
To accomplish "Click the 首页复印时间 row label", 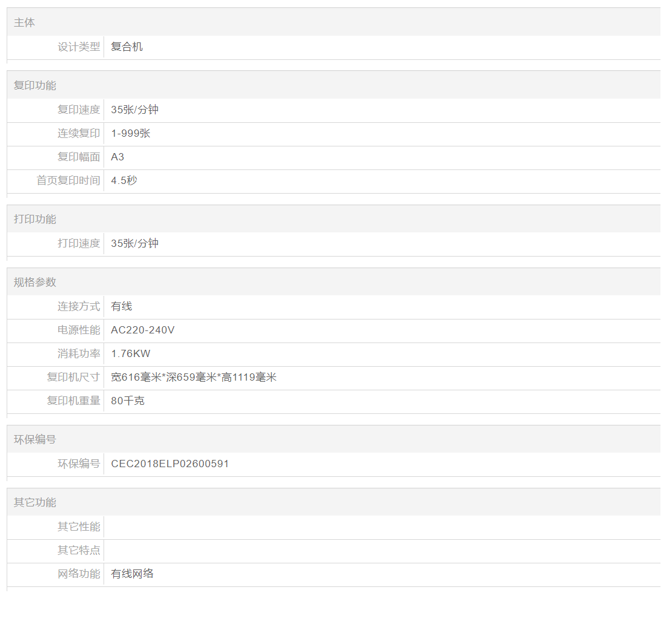I will click(68, 180).
